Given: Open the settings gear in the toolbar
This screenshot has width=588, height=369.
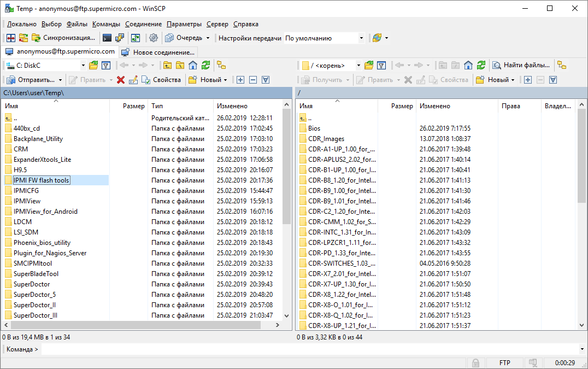Looking at the screenshot, I should coord(154,38).
